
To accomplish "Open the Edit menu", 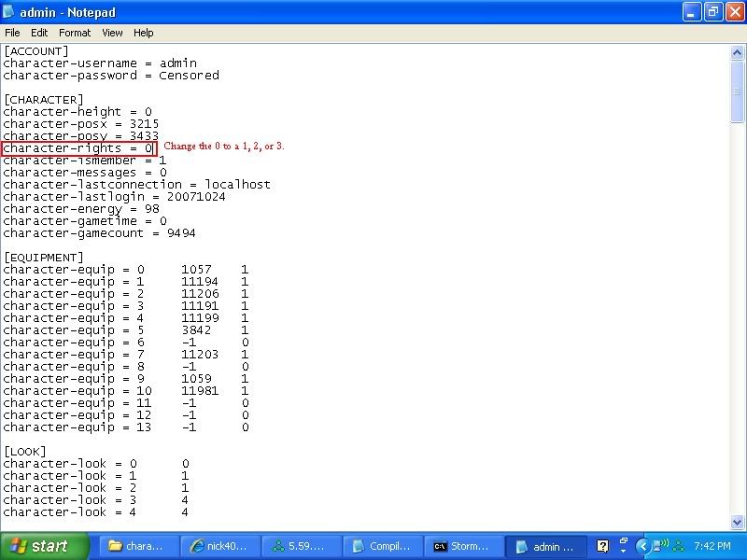I will (39, 33).
